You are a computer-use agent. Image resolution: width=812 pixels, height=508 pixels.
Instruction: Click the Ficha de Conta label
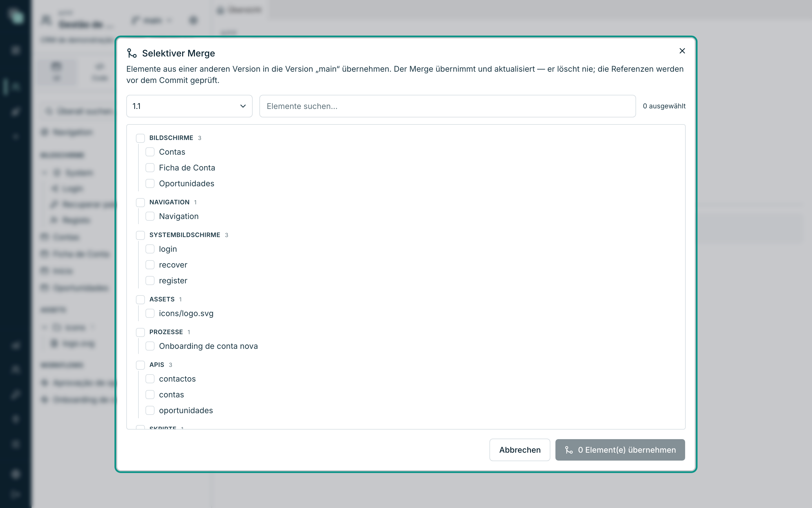point(187,168)
